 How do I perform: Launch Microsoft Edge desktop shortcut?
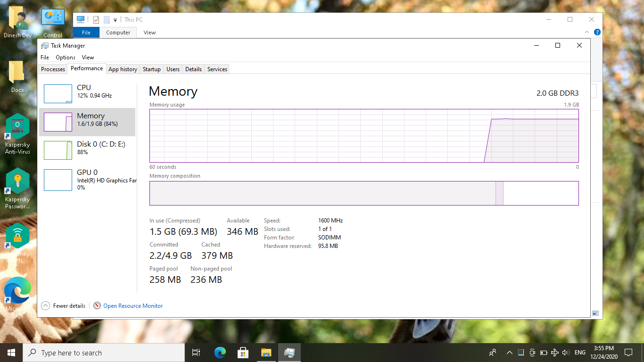(17, 298)
